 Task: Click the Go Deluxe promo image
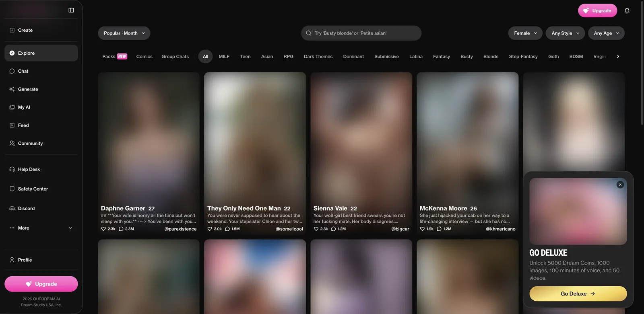[x=578, y=211]
